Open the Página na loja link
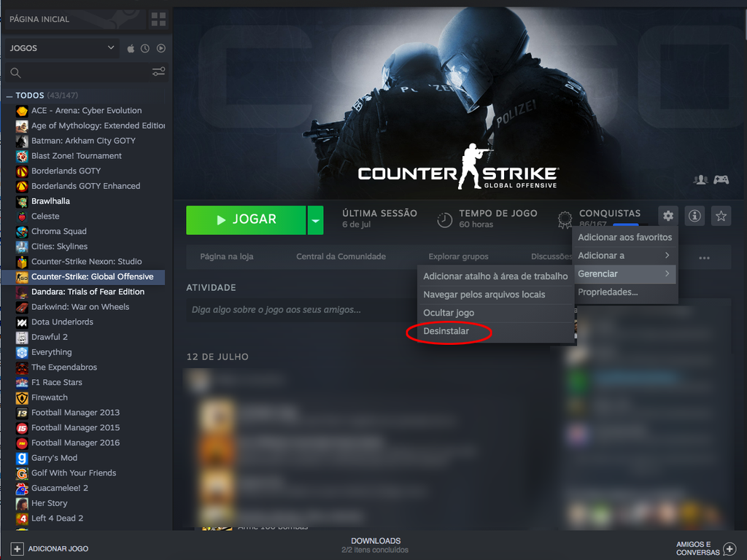 coord(227,257)
